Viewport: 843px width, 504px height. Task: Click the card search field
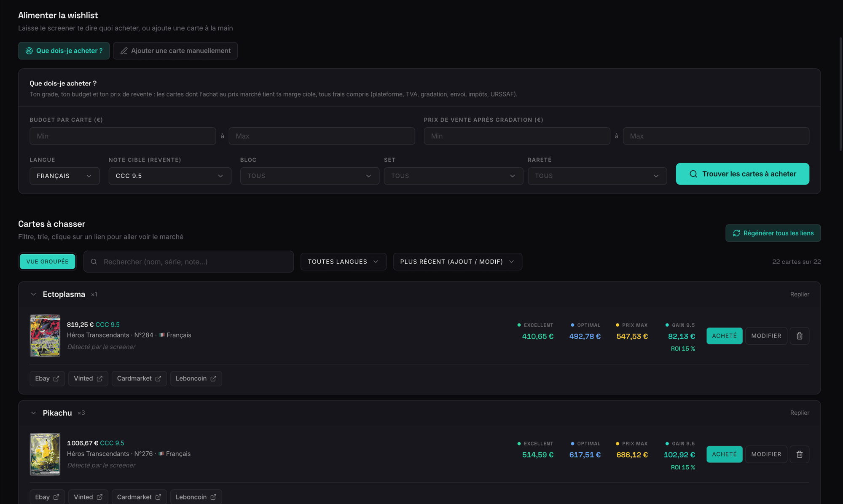188,262
